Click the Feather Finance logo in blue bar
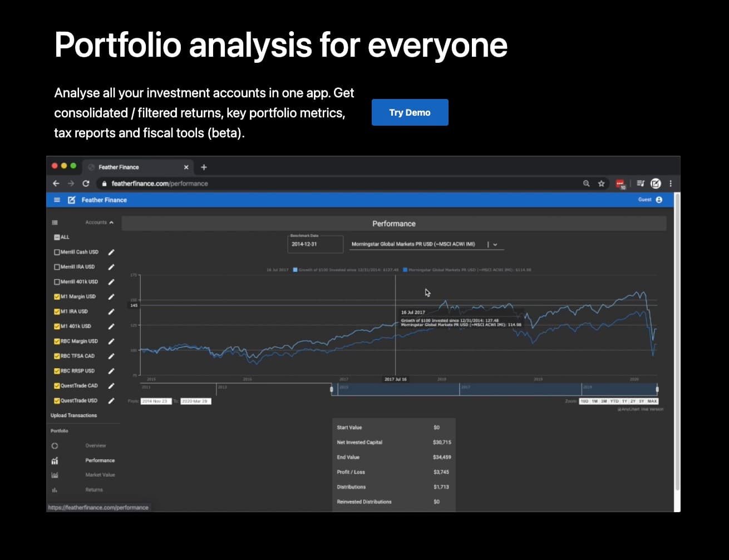Viewport: 729px width, 560px height. coord(71,200)
